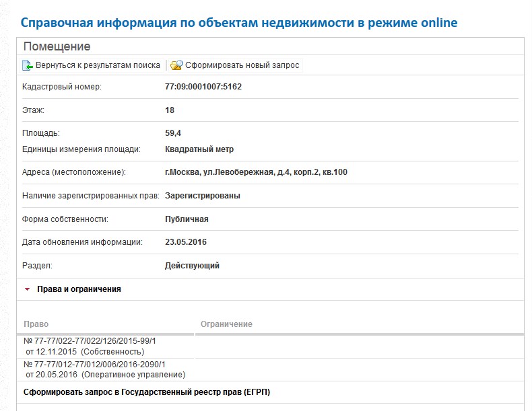Click the 'Ограничение' column header
532x411 pixels.
click(226, 324)
